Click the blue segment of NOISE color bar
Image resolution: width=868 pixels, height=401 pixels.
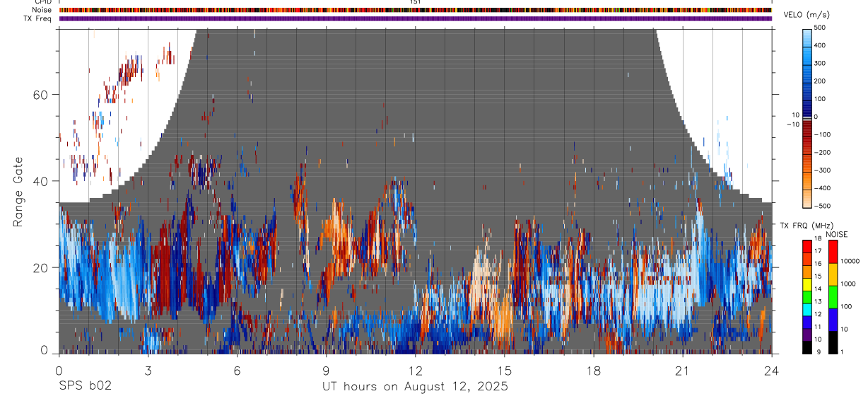click(832, 319)
